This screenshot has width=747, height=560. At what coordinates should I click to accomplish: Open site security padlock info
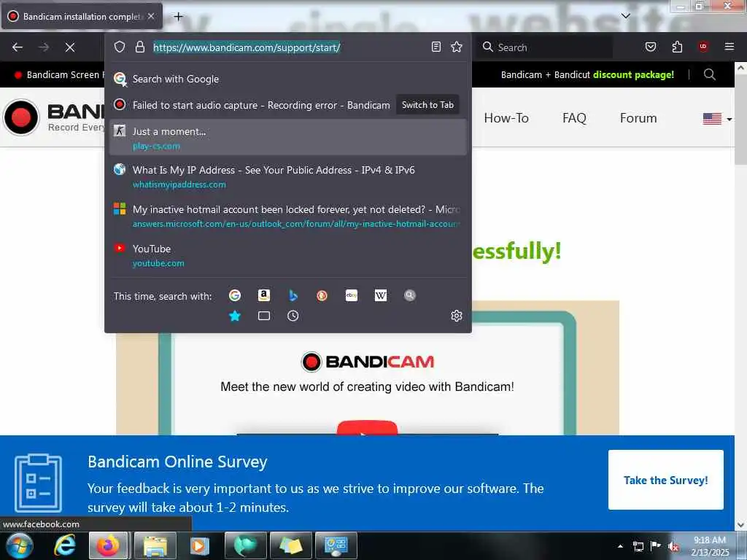click(139, 47)
